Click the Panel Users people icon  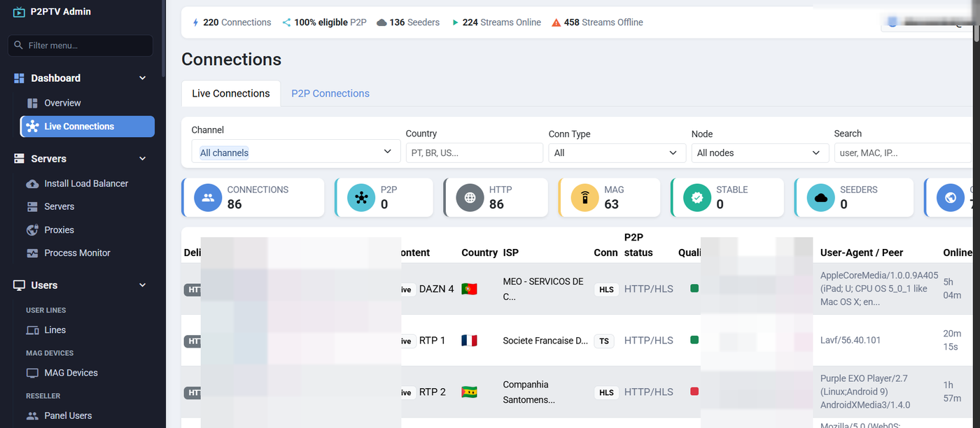pos(32,415)
